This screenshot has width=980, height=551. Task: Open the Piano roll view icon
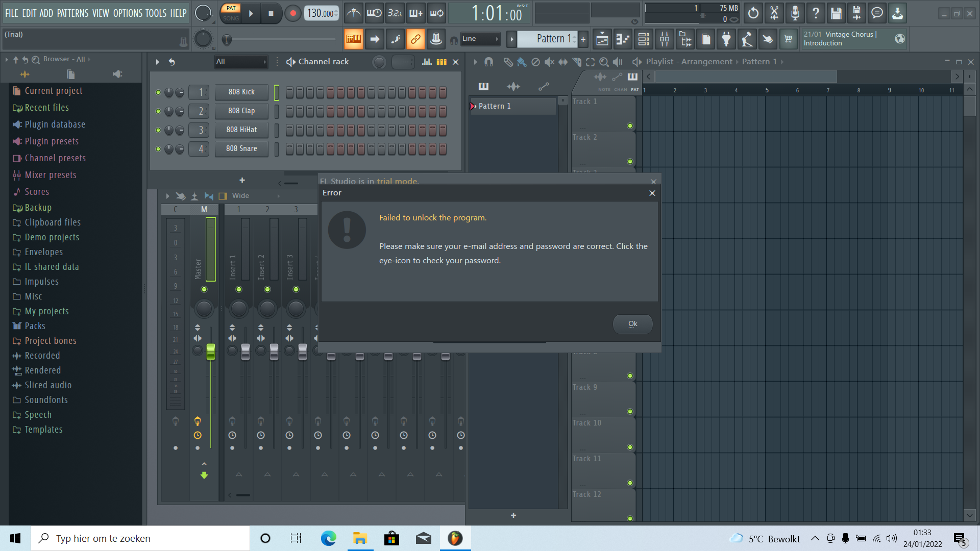tap(623, 39)
